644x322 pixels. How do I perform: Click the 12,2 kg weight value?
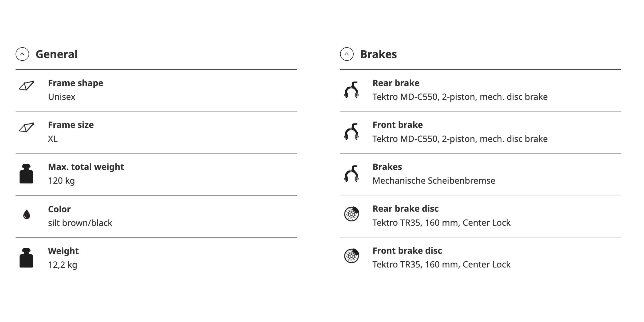click(63, 265)
